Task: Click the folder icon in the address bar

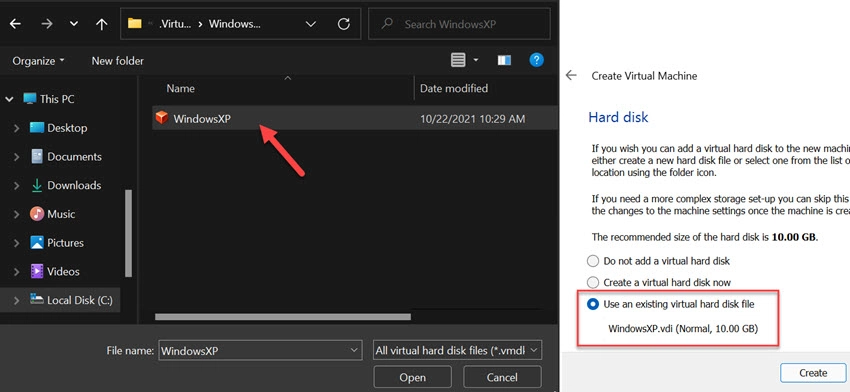Action: (134, 23)
